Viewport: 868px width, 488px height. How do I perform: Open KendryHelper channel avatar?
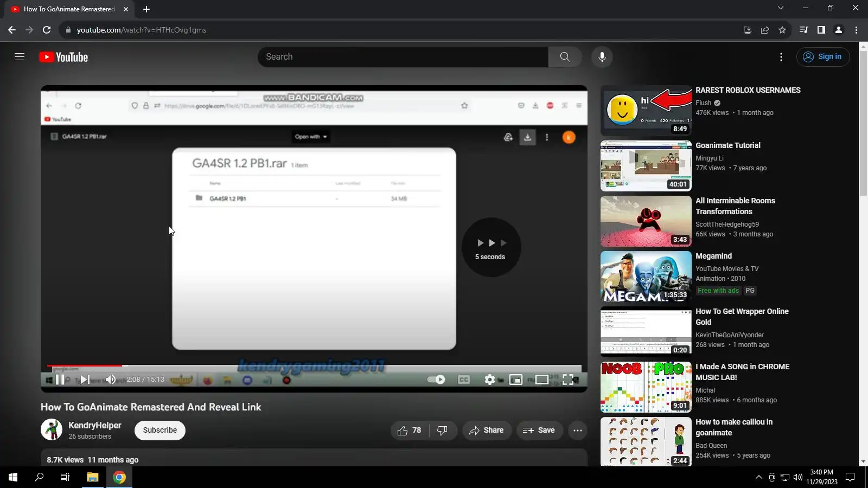[52, 430]
